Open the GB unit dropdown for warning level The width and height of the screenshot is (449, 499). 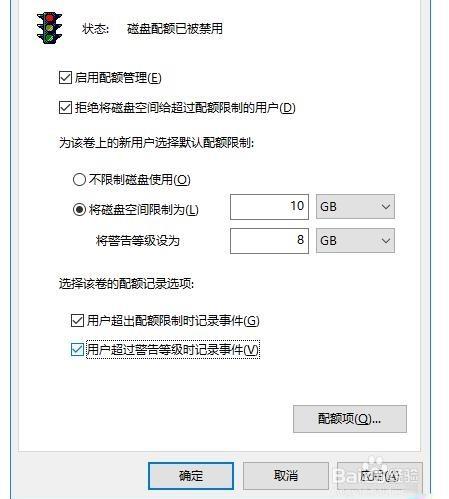[x=355, y=241]
